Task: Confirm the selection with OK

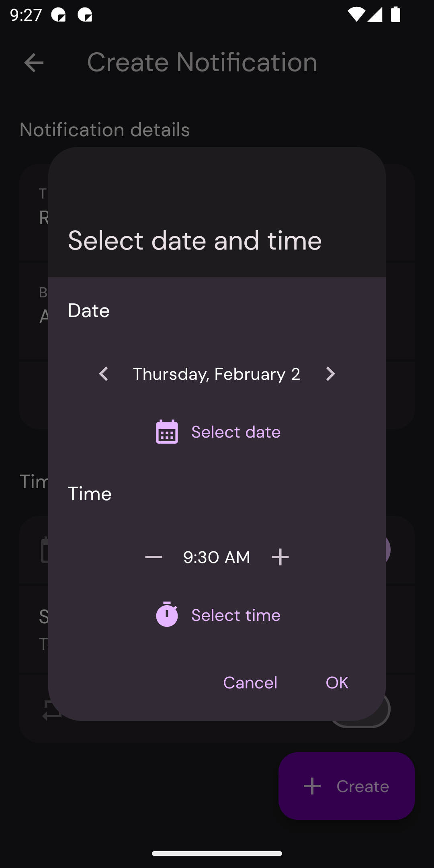Action: 337,682
